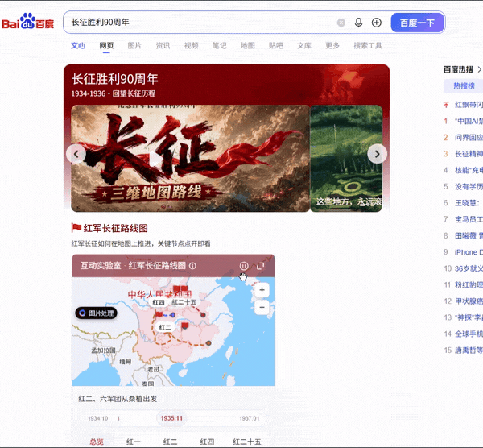
Task: Pause the route map animation
Action: 244,266
